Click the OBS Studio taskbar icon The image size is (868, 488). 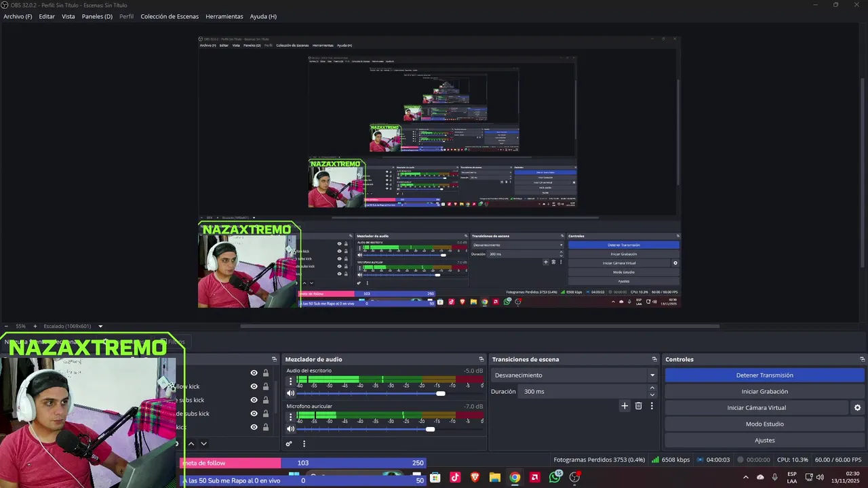pos(575,477)
